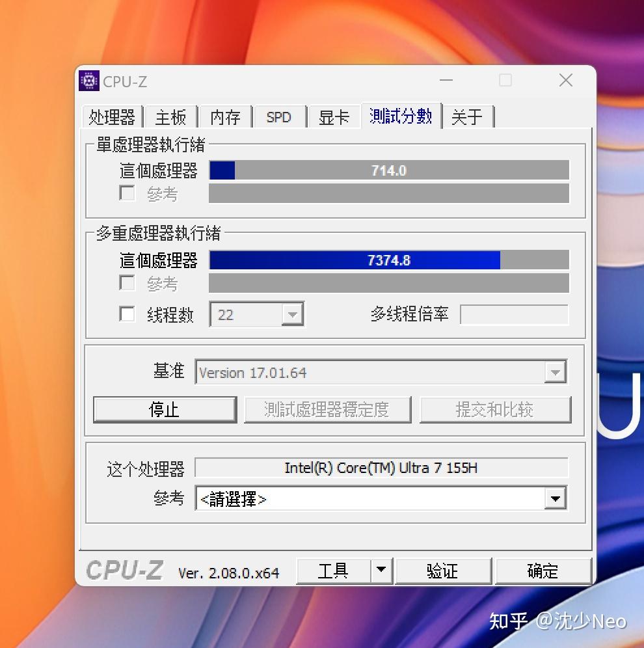
Task: Click the 验证 button
Action: tap(443, 571)
